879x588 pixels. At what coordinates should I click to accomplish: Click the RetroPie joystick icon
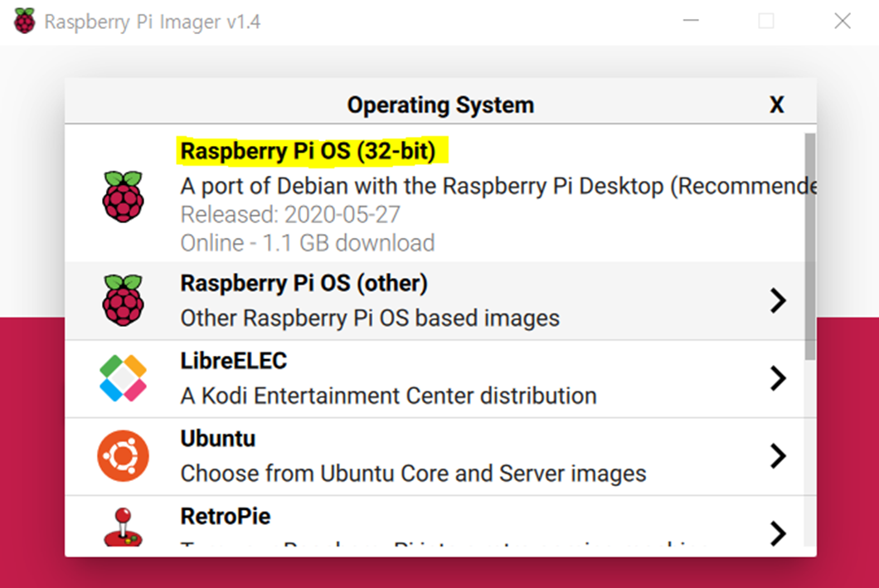point(123,527)
